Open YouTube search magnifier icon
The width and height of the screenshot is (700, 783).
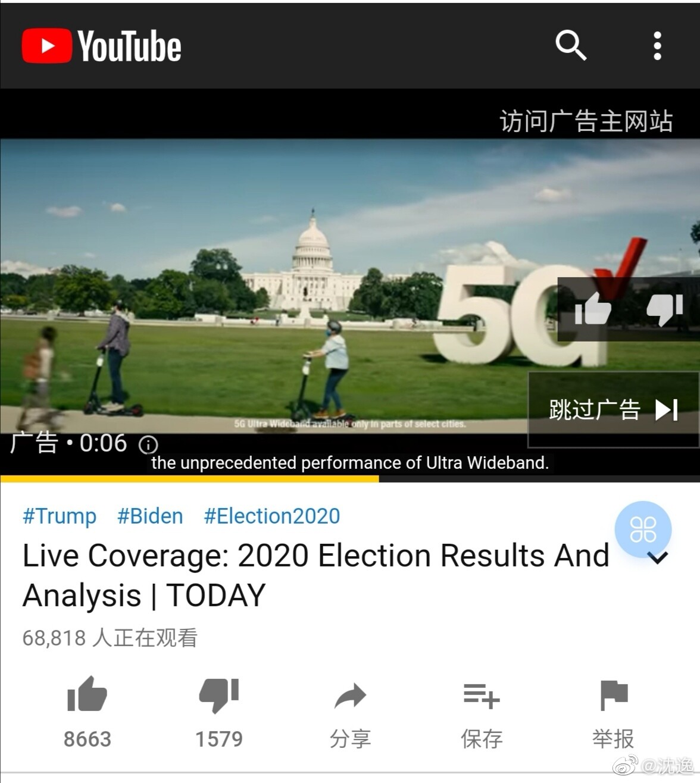[x=571, y=46]
